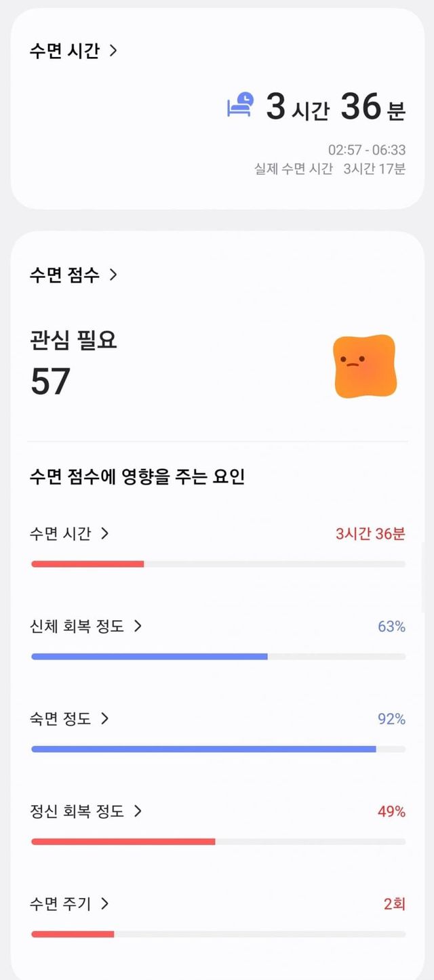Image resolution: width=434 pixels, height=980 pixels.
Task: Click chevron next to 신체 회복 정도
Action: [138, 626]
